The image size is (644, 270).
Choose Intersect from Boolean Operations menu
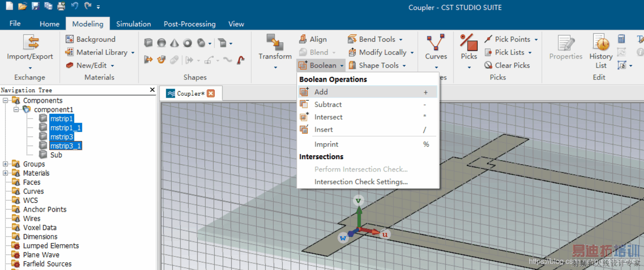pyautogui.click(x=368, y=117)
